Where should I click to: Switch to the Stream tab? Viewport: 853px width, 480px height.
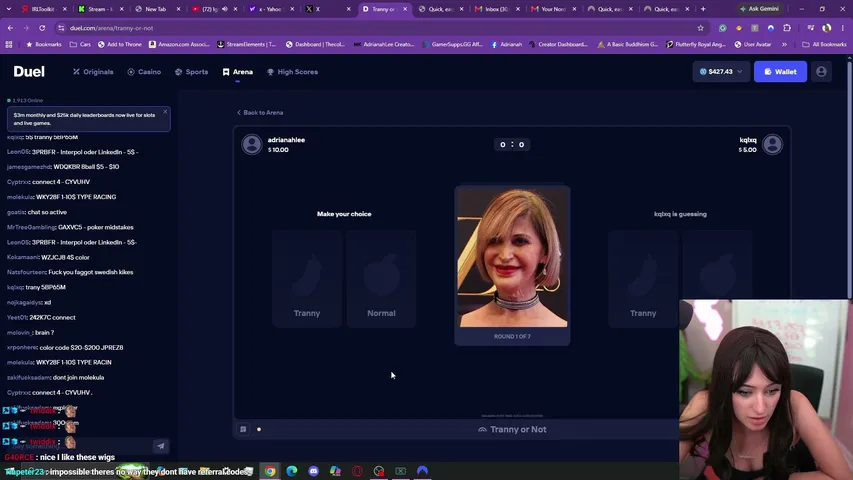click(x=99, y=9)
